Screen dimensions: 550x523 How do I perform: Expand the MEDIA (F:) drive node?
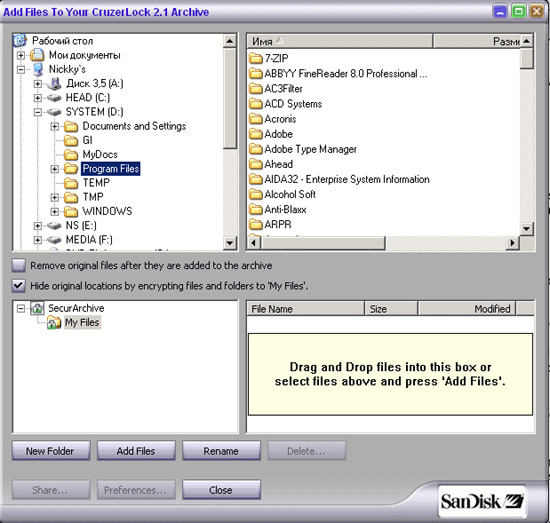tap(38, 240)
